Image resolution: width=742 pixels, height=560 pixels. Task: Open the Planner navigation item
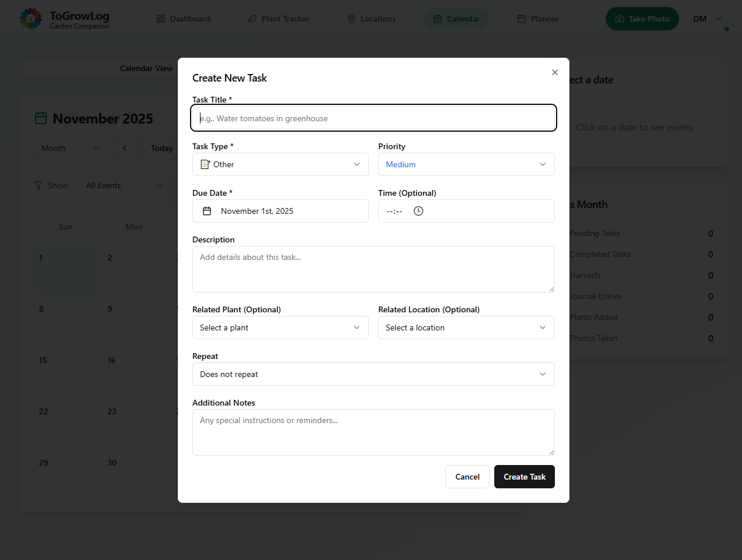pos(538,19)
